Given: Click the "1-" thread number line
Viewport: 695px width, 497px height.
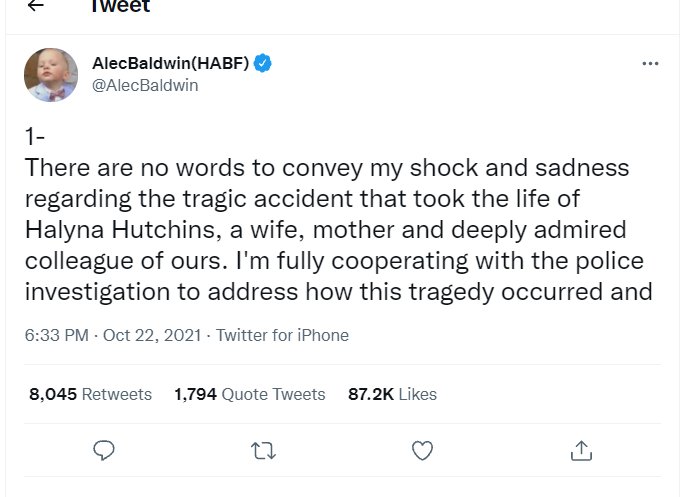Looking at the screenshot, I should (x=34, y=137).
